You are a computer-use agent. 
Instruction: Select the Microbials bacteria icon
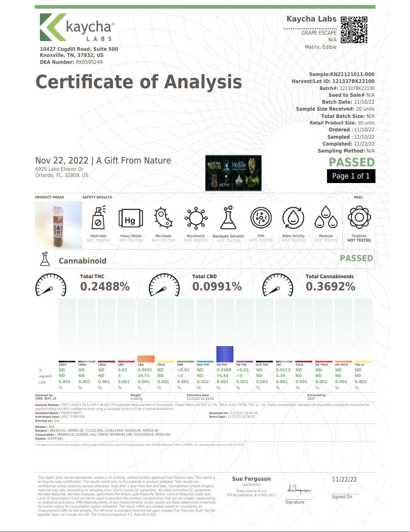(x=163, y=218)
